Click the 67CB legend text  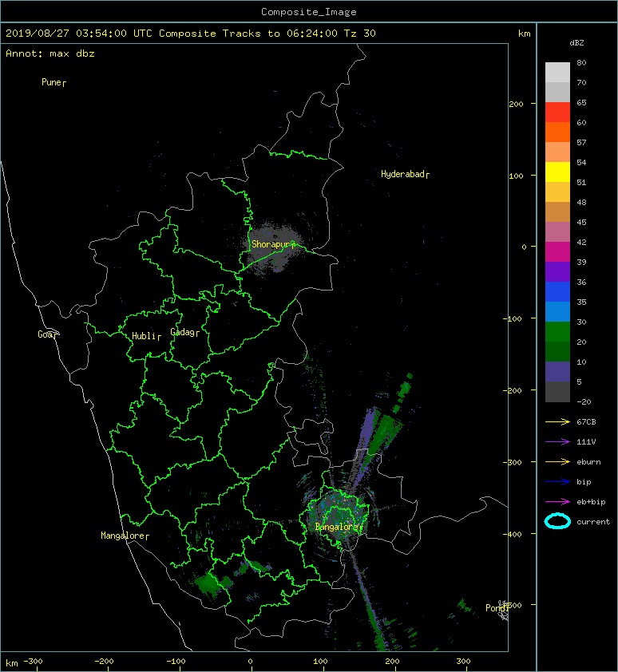point(586,422)
